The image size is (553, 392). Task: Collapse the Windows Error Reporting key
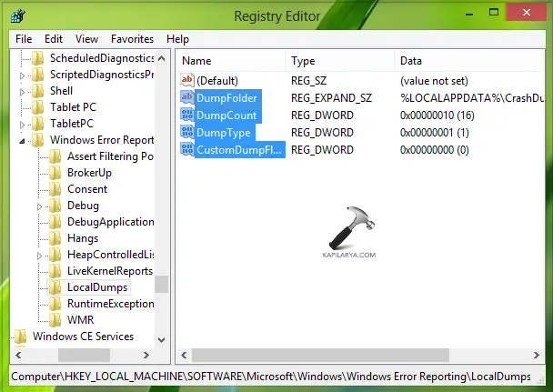[x=23, y=141]
